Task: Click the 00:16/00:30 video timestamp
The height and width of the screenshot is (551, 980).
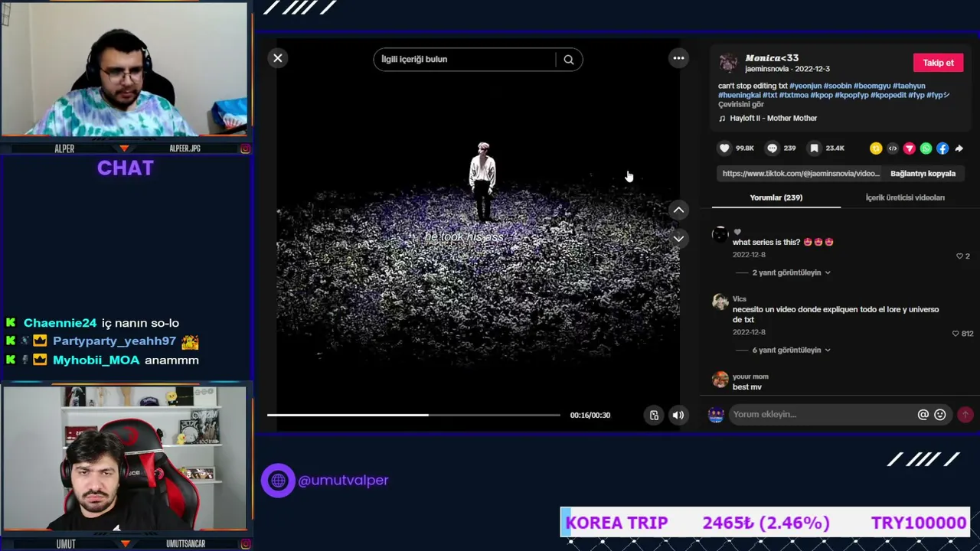Action: click(x=590, y=416)
